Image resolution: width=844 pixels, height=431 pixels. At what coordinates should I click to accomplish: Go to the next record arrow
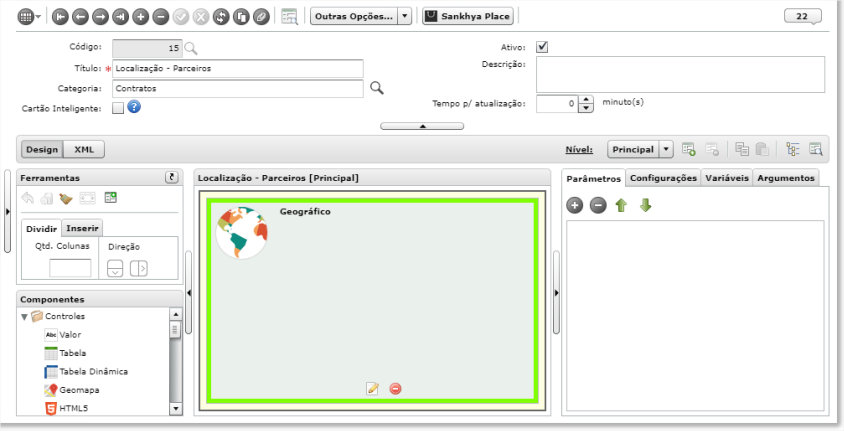click(100, 17)
